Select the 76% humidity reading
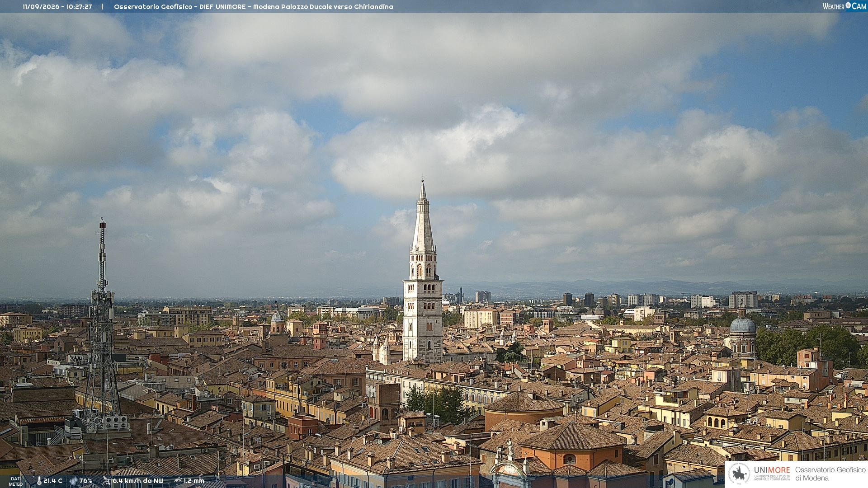This screenshot has width=868, height=488. pyautogui.click(x=85, y=481)
